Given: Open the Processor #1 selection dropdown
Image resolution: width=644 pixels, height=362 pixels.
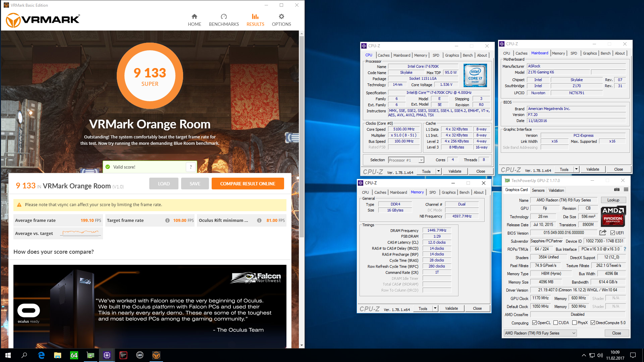Looking at the screenshot, I should click(406, 160).
